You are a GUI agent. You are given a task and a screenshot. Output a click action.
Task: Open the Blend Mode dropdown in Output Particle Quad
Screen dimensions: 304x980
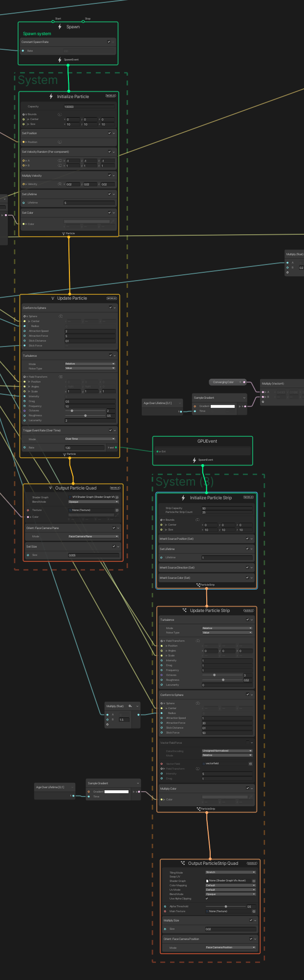coord(93,502)
